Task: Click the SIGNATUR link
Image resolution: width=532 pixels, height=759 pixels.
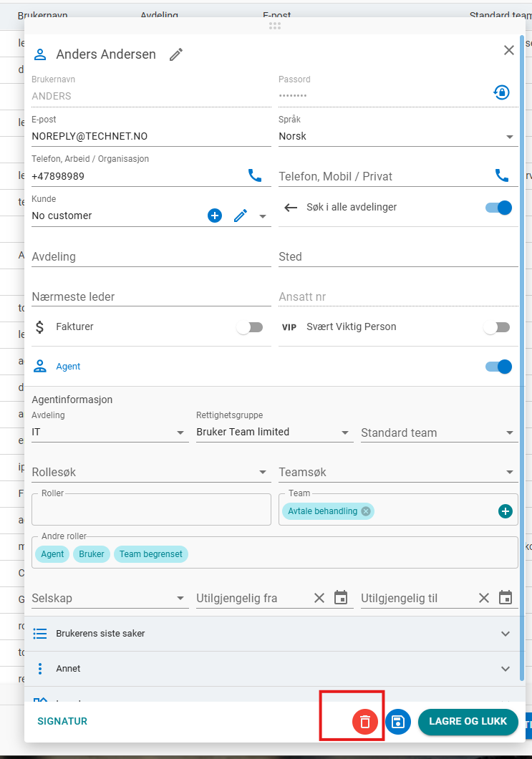Action: tap(62, 722)
